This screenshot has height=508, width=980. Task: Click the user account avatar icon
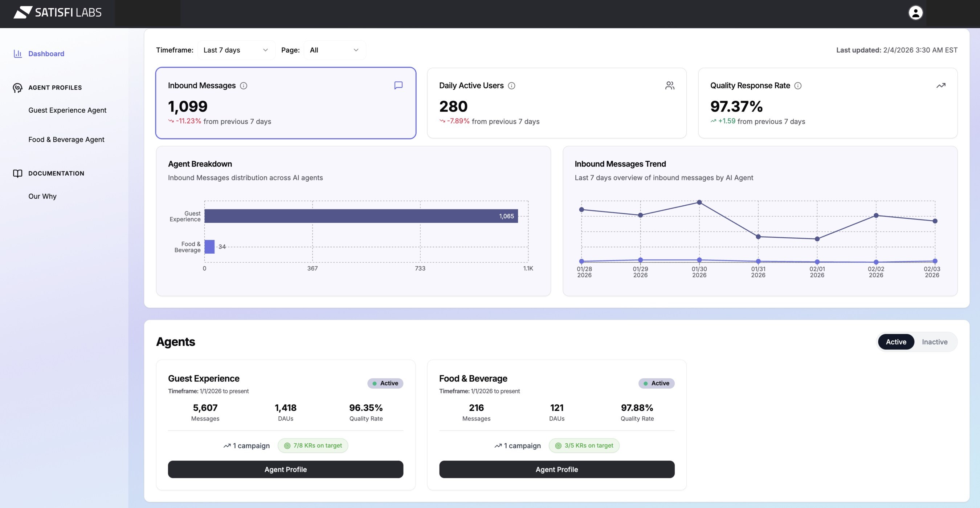(x=915, y=13)
